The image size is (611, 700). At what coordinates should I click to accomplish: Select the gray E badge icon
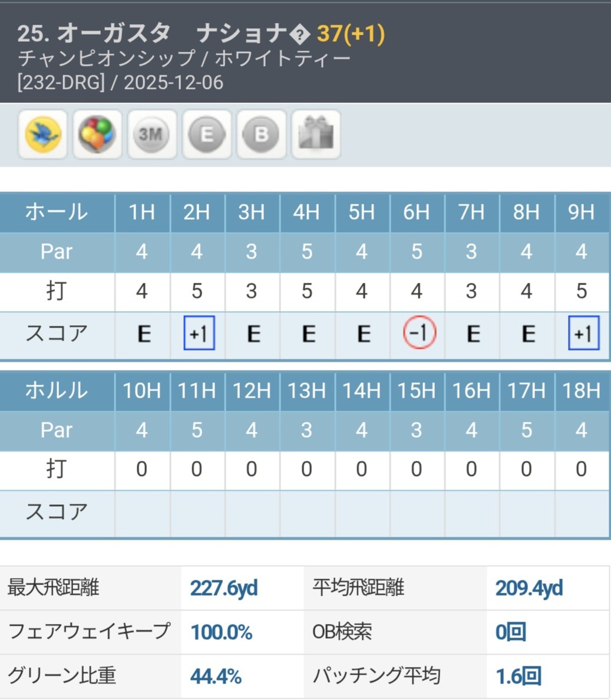click(x=207, y=134)
